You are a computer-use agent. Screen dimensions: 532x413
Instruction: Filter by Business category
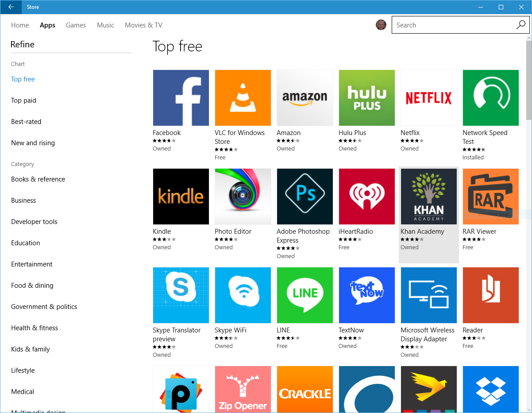[x=23, y=201]
